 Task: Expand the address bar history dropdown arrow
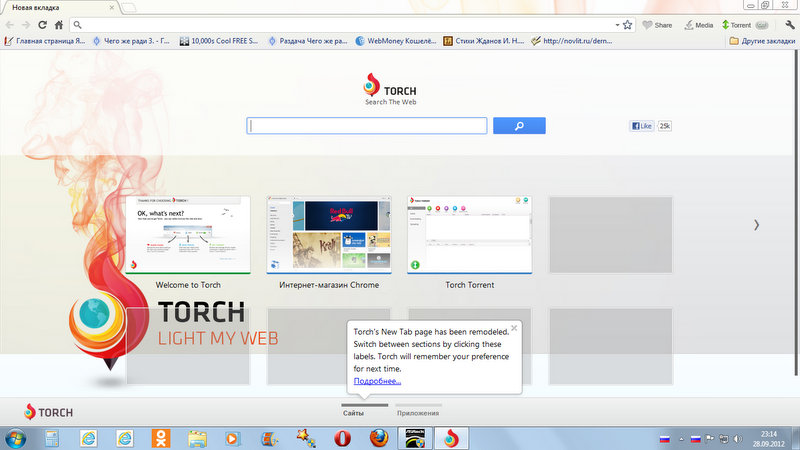617,24
